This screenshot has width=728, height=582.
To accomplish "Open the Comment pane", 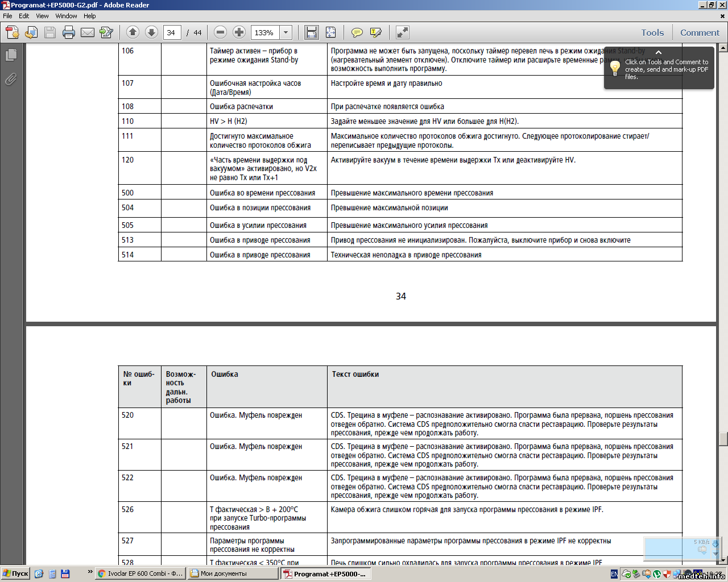I will coord(700,32).
